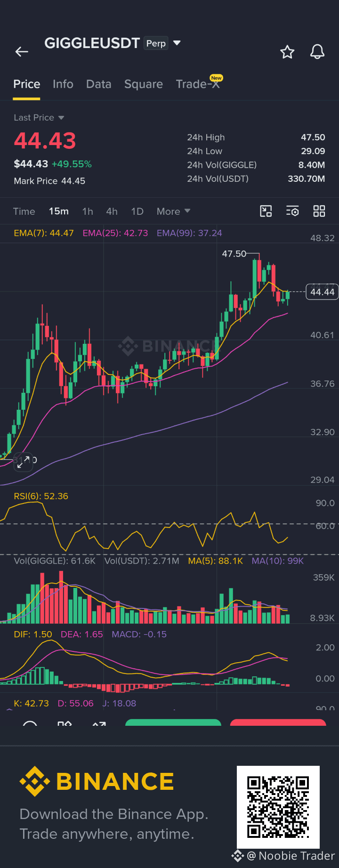Tap the GIGGLEUSDT pair title
339x868 pixels.
point(92,43)
